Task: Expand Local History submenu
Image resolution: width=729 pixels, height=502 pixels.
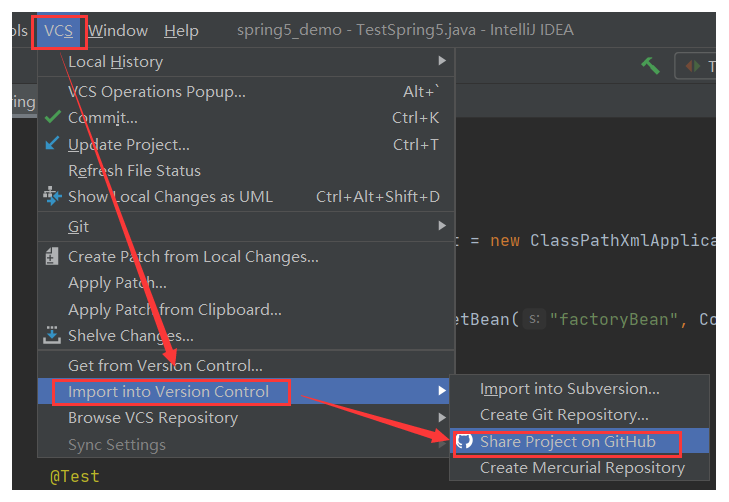Action: (x=246, y=61)
